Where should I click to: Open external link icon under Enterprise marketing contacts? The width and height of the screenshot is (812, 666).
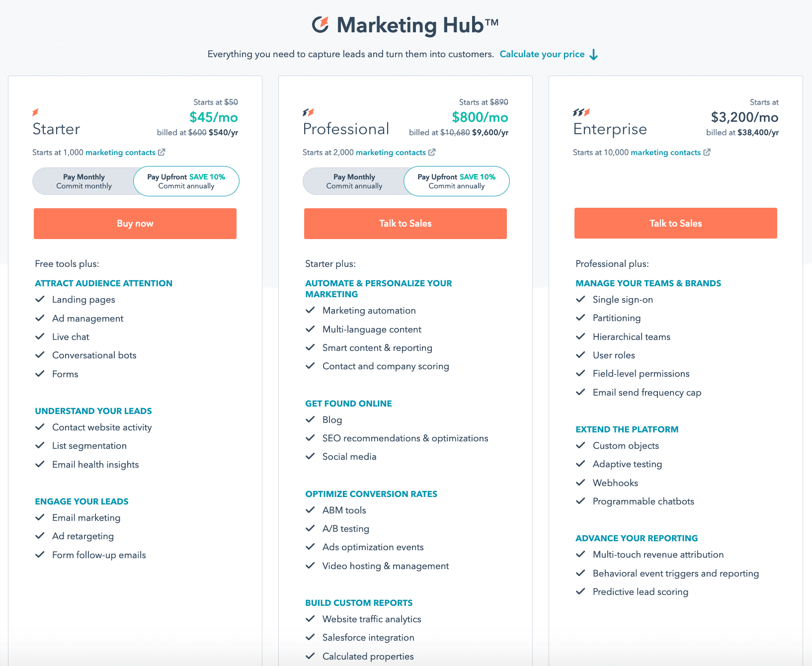pyautogui.click(x=707, y=152)
